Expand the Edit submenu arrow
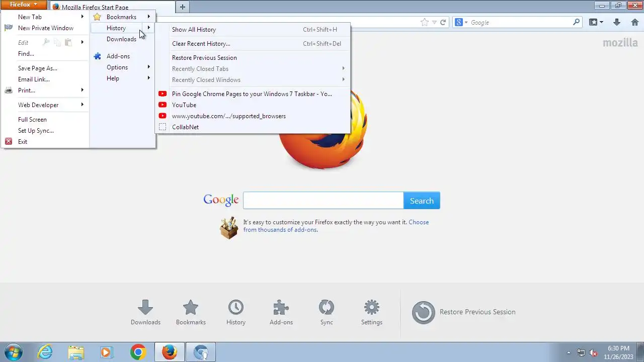This screenshot has width=644, height=362. point(83,42)
